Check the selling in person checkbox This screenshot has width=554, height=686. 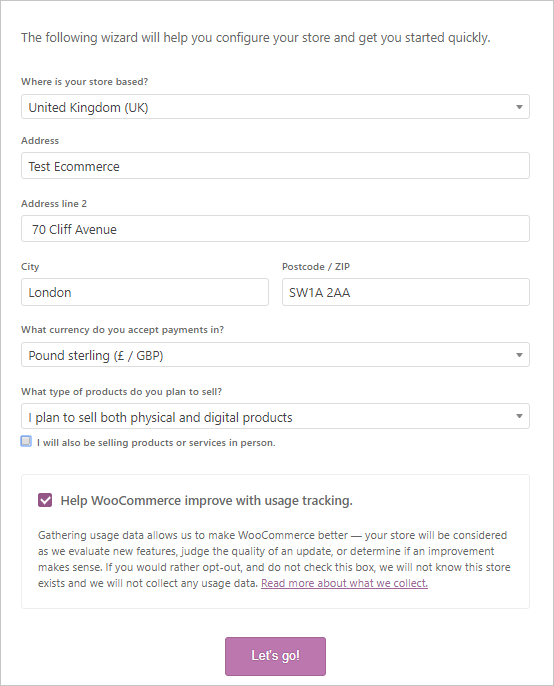pyautogui.click(x=26, y=441)
